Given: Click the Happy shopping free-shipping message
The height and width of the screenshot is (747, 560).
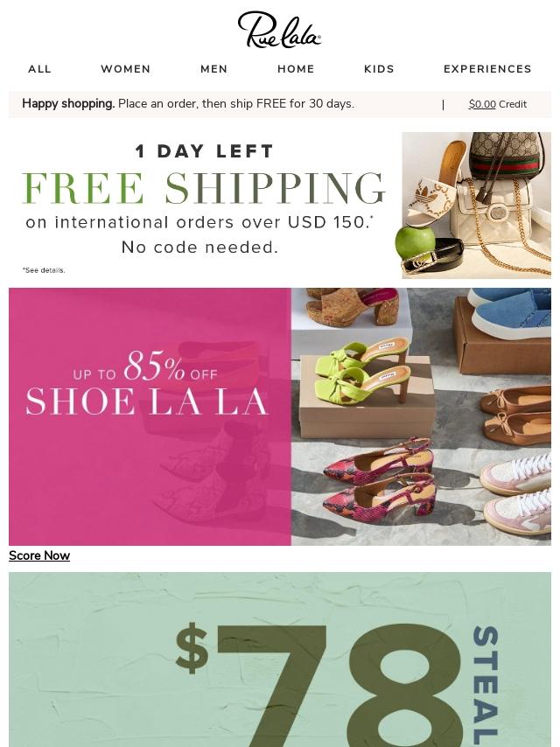Looking at the screenshot, I should pyautogui.click(x=188, y=103).
